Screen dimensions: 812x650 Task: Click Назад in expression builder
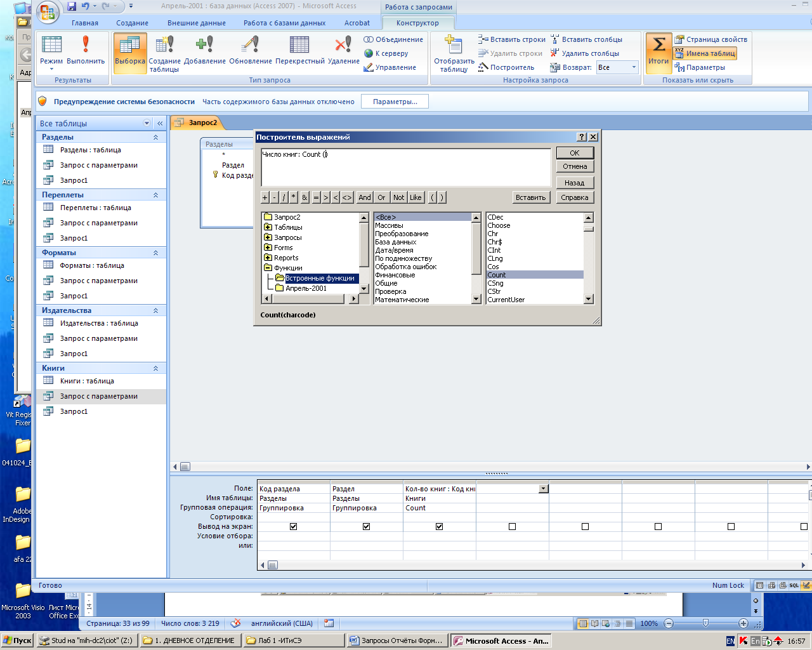575,183
